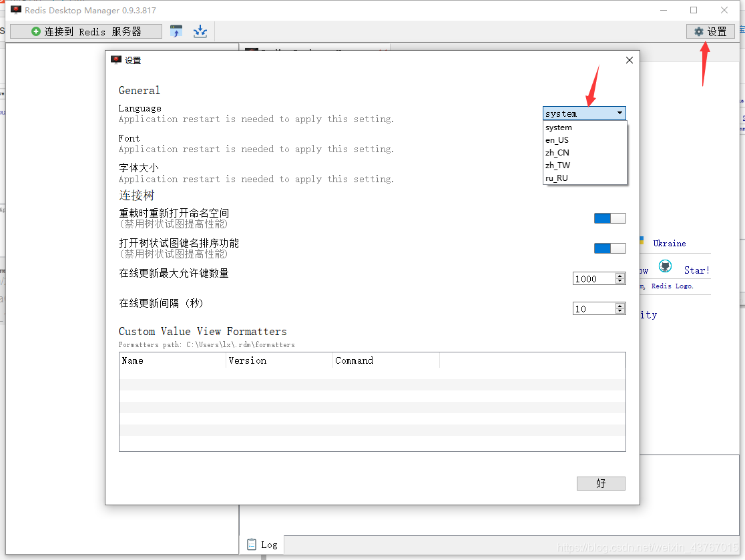
Task: Choose zh_TW language option
Action: 584,166
